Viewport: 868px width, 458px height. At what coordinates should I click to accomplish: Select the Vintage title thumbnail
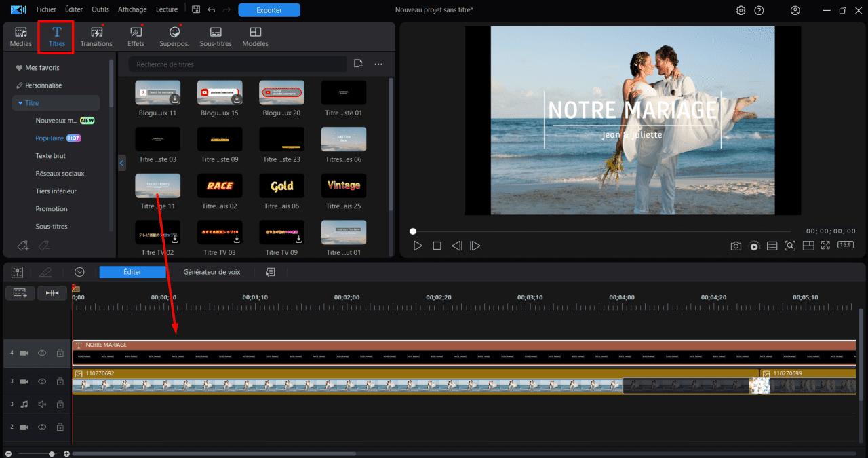[x=344, y=186]
